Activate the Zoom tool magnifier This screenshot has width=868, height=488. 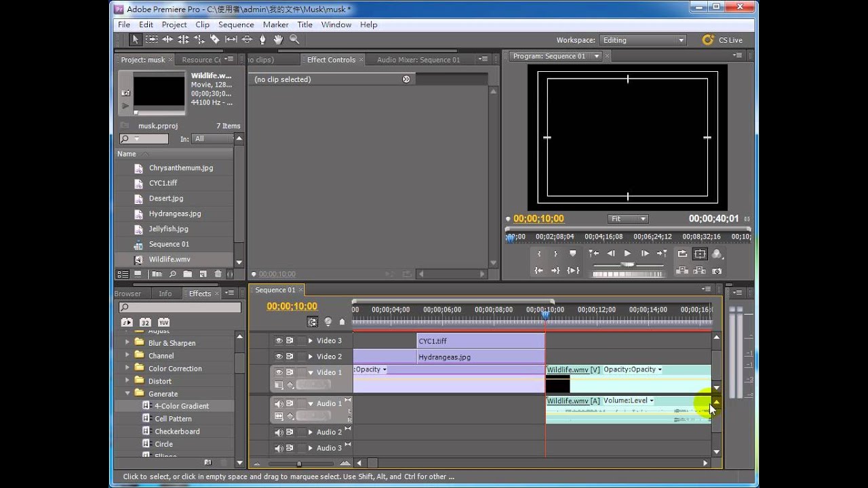[x=294, y=40]
